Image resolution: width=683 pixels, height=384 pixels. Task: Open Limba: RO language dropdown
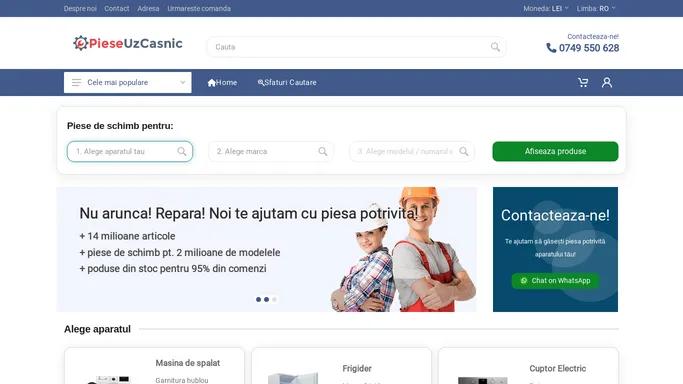[x=596, y=8]
